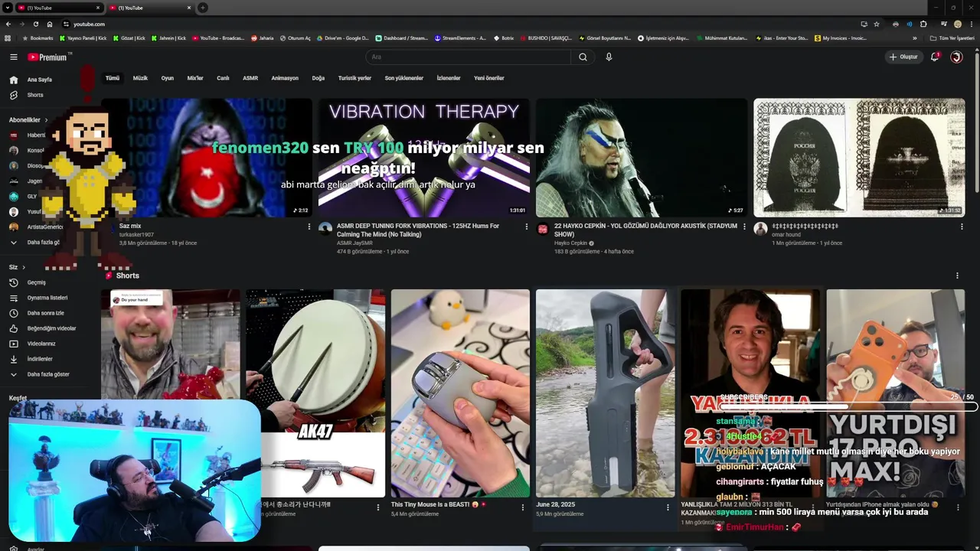This screenshot has width=980, height=551.
Task: Click the Hayko Cepkin channel name link
Action: pos(570,243)
